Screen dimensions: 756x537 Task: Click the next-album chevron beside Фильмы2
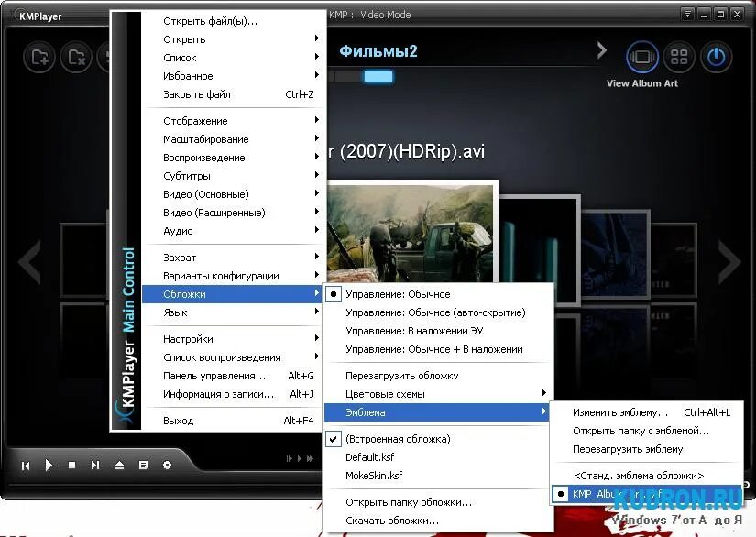click(x=601, y=50)
